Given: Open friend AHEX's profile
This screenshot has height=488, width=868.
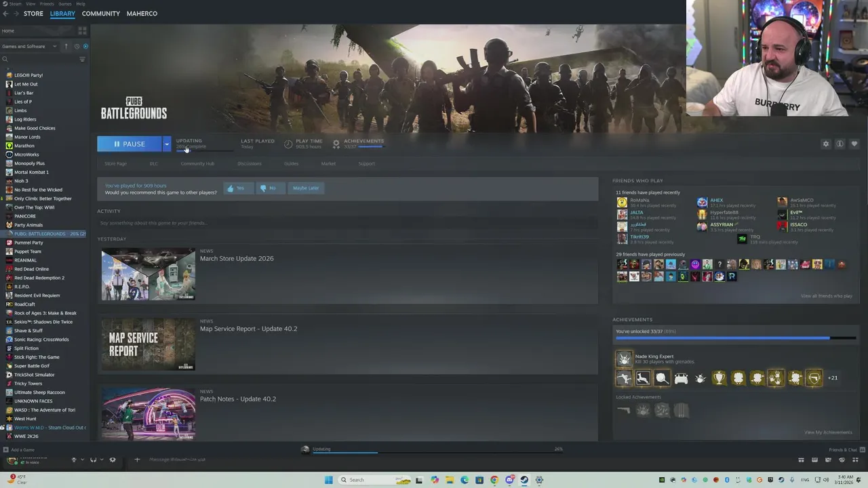Looking at the screenshot, I should pos(717,201).
